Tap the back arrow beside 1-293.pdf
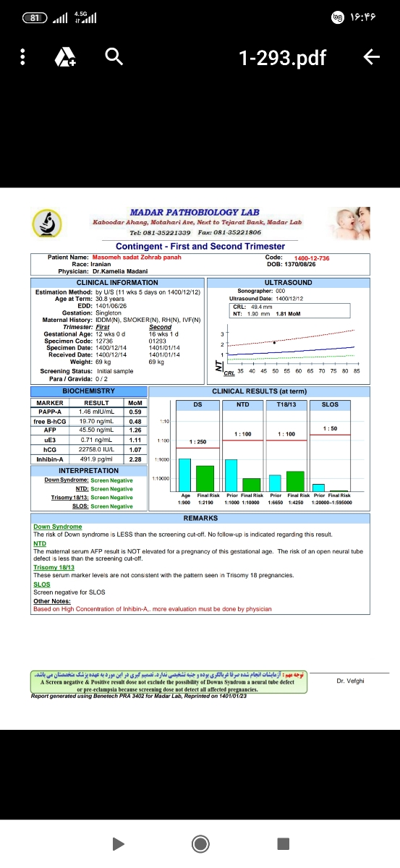This screenshot has height=868, width=400. pos(371,56)
